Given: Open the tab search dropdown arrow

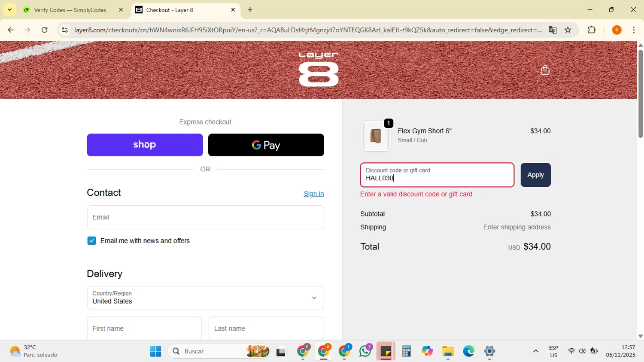Looking at the screenshot, I should point(9,9).
